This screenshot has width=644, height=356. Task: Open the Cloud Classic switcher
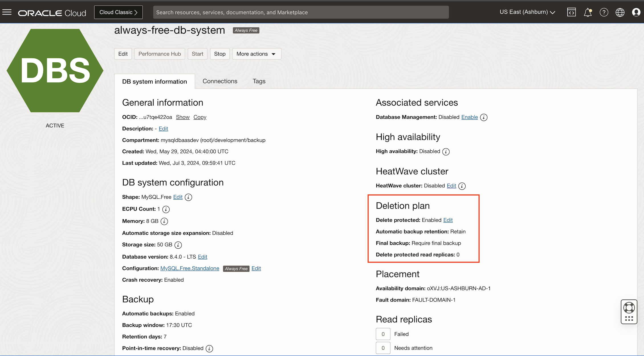pos(118,12)
